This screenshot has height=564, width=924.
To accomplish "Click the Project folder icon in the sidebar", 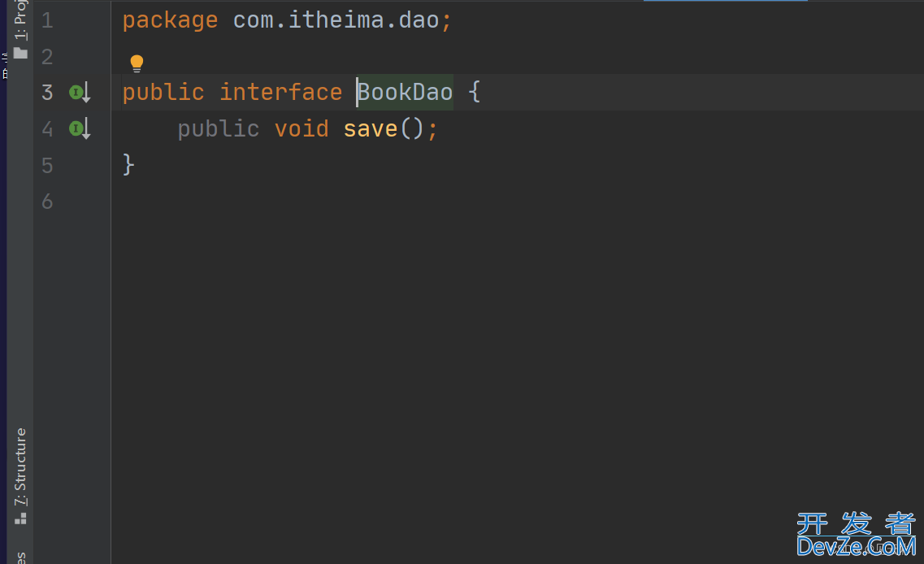I will point(20,54).
